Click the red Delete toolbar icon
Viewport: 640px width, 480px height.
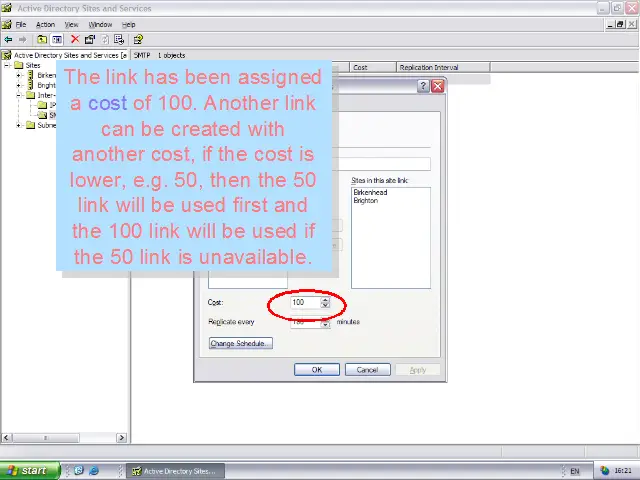75,39
